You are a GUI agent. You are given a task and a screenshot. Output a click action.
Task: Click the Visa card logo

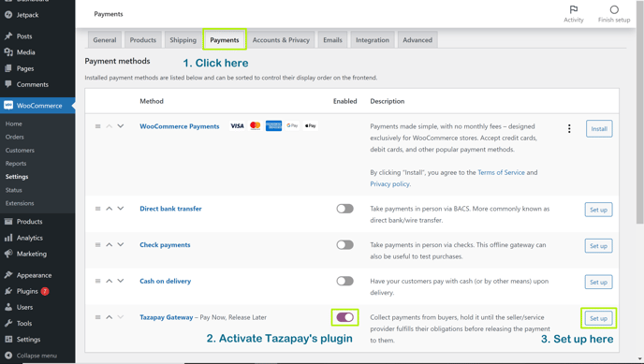pyautogui.click(x=237, y=126)
